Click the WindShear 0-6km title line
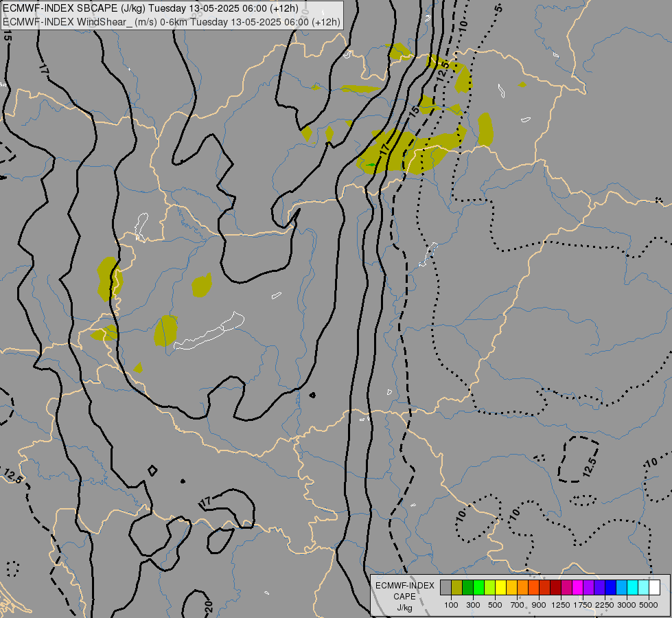 pyautogui.click(x=171, y=21)
